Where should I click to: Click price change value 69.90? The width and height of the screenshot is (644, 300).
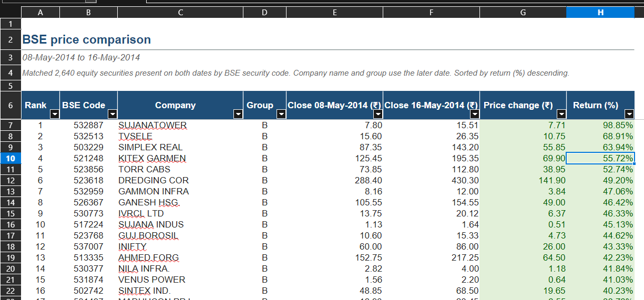523,158
